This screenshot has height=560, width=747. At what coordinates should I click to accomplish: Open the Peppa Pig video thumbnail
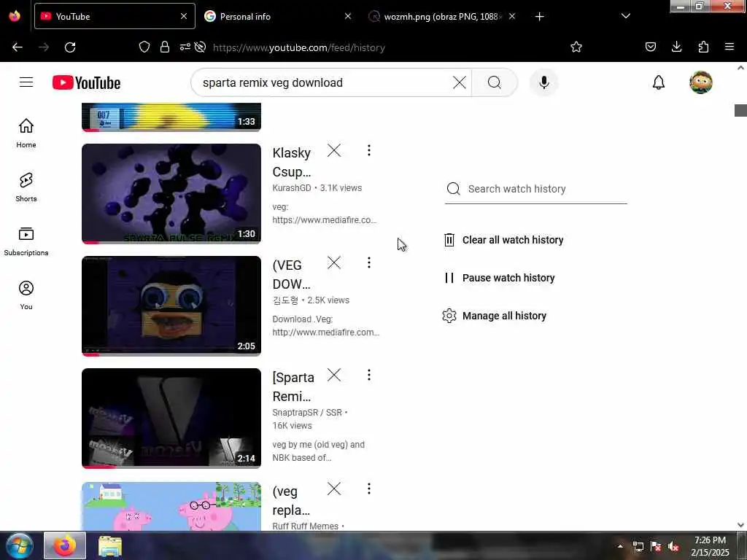point(171,506)
